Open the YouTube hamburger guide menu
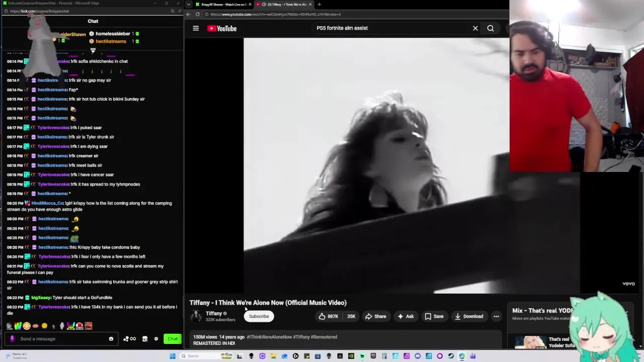 coord(196,28)
